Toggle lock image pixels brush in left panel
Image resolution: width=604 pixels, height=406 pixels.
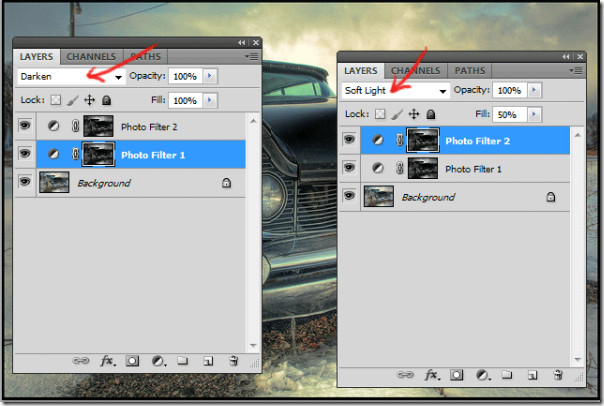(x=72, y=101)
